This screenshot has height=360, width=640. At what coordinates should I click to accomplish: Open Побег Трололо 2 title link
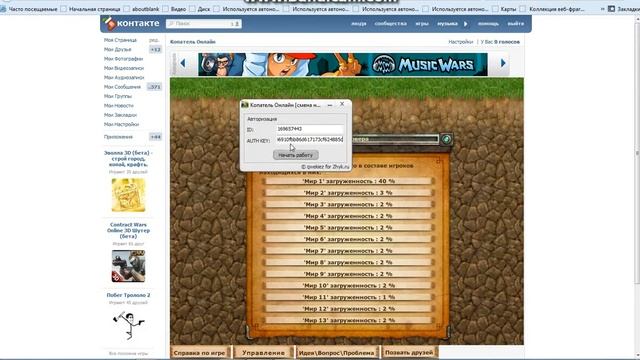pos(128,295)
